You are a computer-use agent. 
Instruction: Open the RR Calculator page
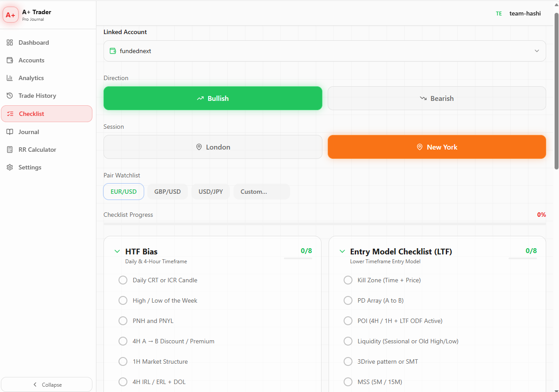(x=46, y=150)
